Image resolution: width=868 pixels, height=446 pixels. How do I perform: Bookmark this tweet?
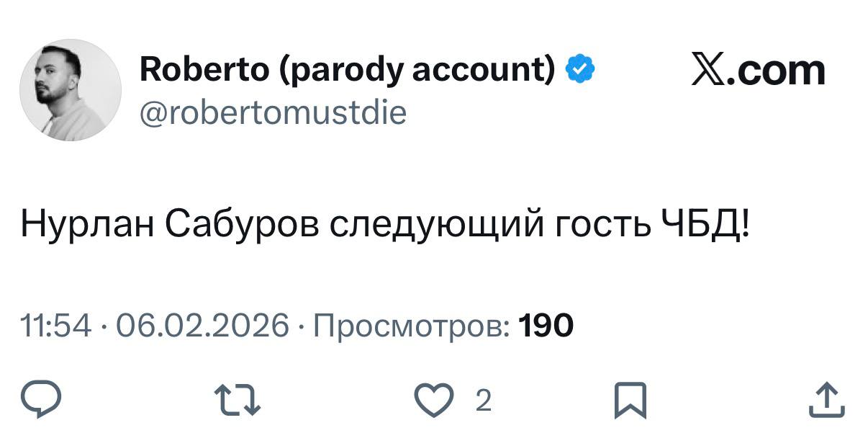click(x=630, y=401)
